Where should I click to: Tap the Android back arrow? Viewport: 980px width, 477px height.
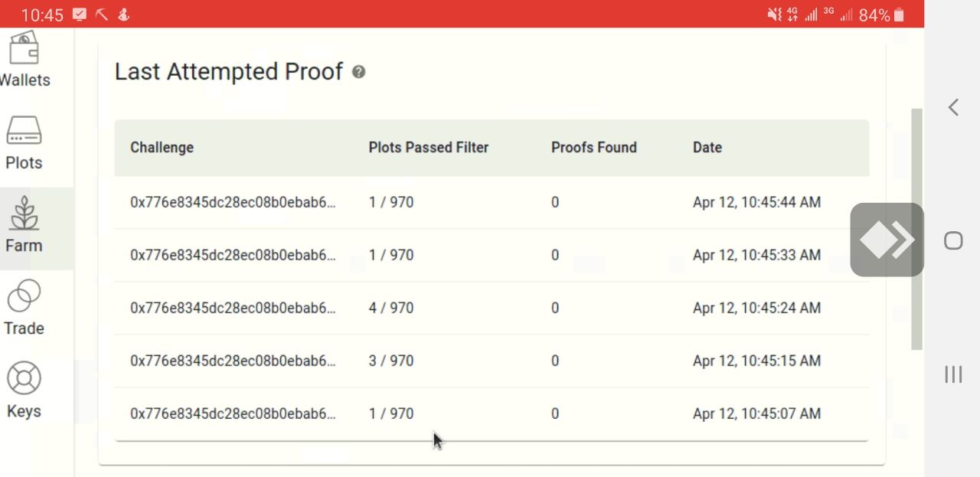[x=953, y=107]
